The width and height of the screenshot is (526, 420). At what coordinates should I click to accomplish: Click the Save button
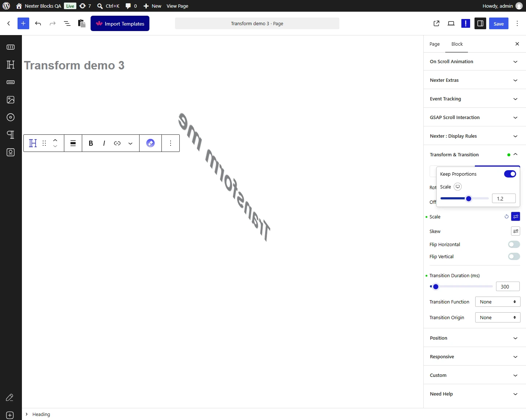(x=499, y=23)
